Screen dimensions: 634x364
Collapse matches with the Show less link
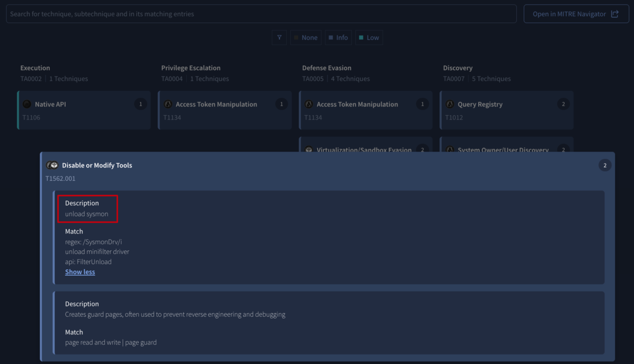pos(80,272)
